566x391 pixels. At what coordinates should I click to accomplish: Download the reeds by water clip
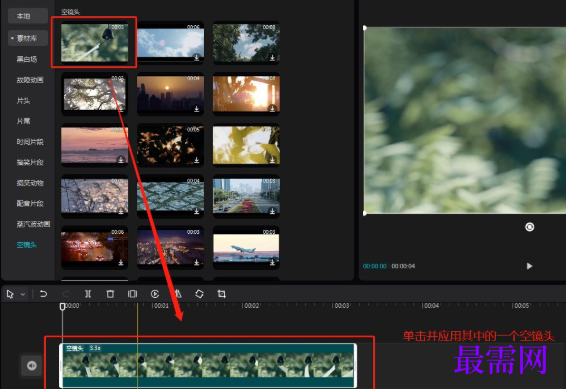[x=121, y=211]
